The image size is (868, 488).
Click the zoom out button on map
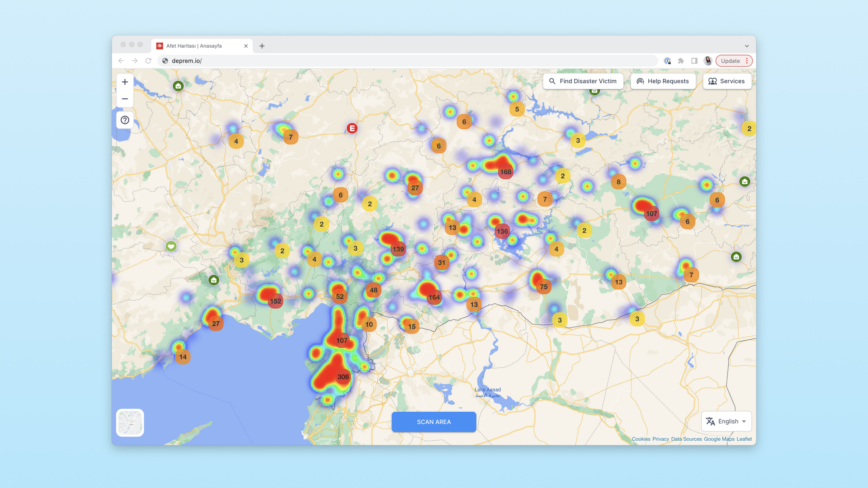tap(124, 99)
